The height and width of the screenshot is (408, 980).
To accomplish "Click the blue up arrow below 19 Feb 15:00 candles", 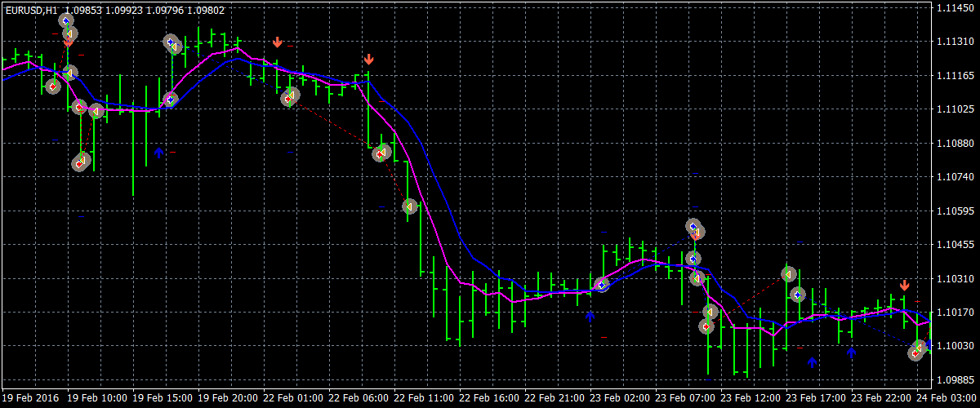I will (x=159, y=152).
